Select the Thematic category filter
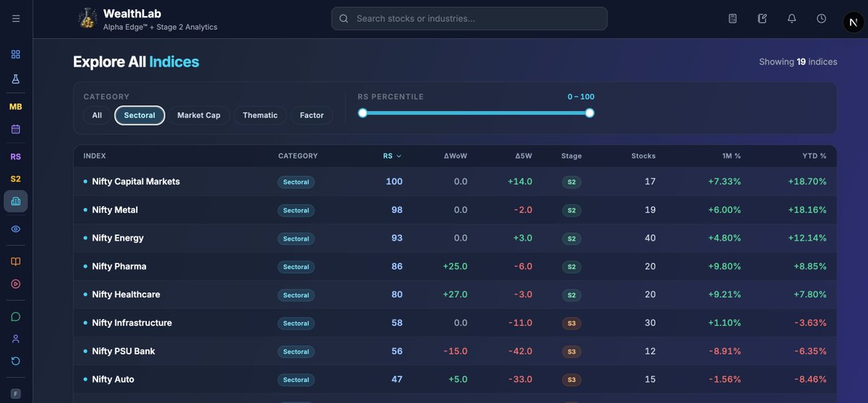The width and height of the screenshot is (868, 403). [260, 115]
